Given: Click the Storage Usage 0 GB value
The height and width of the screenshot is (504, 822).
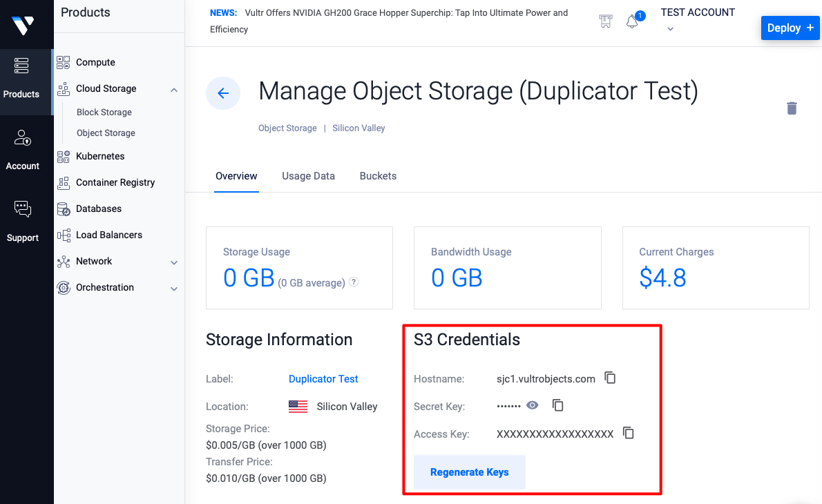Looking at the screenshot, I should coord(249,278).
